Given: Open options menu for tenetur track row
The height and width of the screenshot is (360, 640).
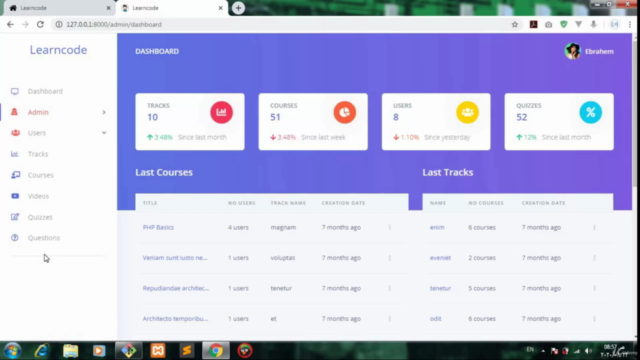Looking at the screenshot, I should point(594,288).
